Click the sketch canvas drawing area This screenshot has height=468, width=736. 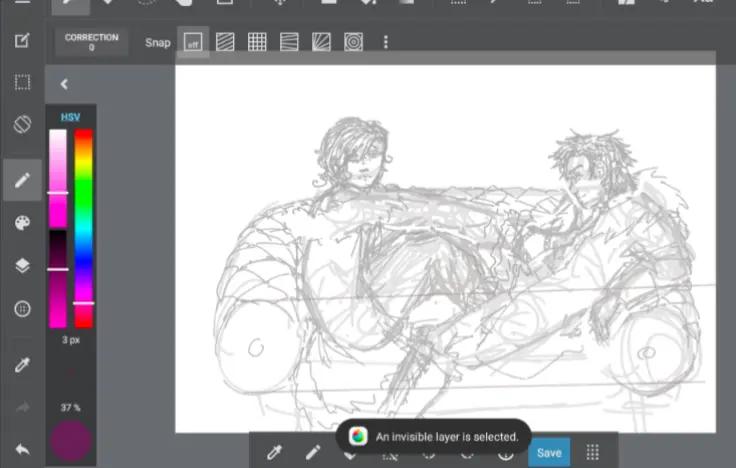tap(445, 249)
